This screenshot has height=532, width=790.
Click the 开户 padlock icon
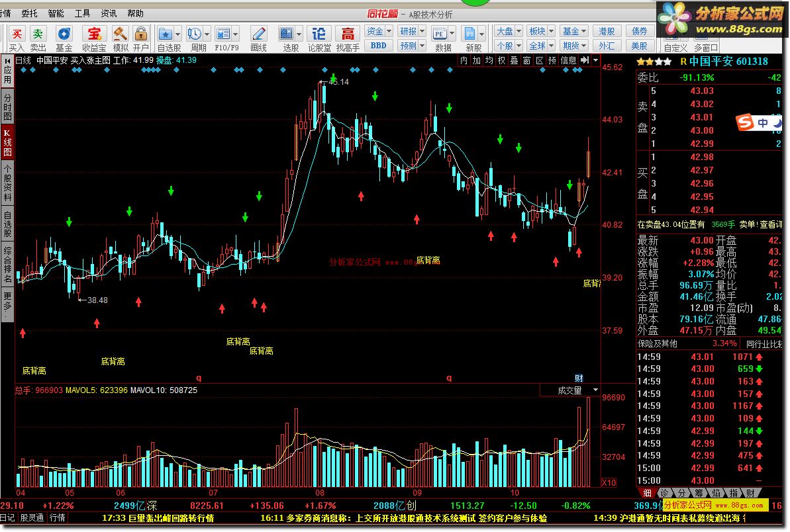coord(140,34)
